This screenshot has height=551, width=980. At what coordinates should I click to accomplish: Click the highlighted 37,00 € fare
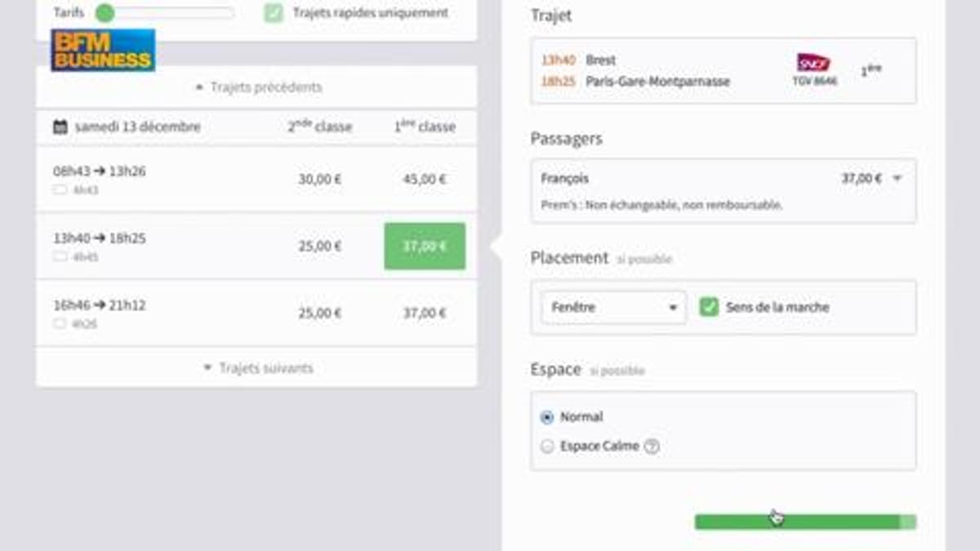point(425,246)
